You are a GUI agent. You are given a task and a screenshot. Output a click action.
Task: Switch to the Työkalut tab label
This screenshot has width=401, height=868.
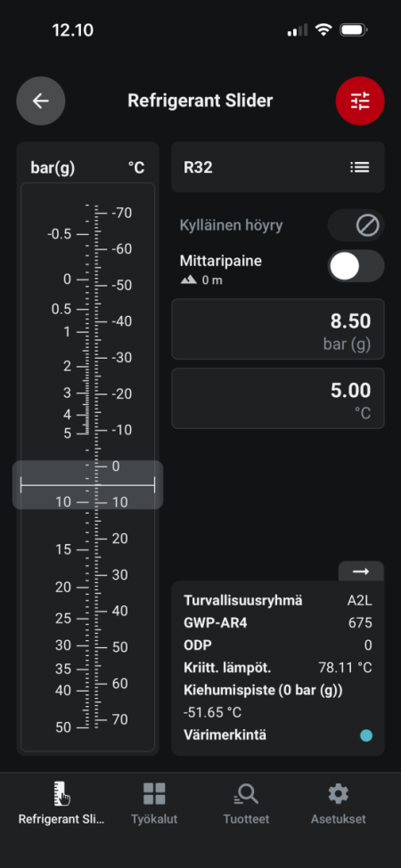[154, 819]
